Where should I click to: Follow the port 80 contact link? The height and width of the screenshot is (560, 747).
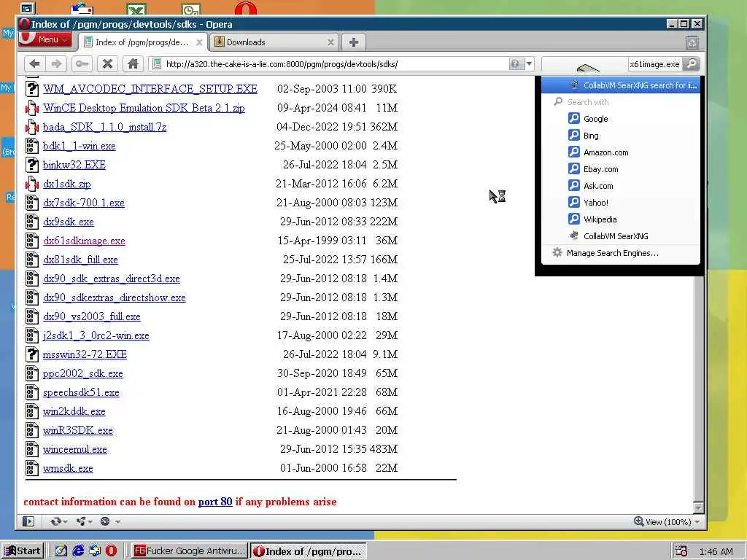(215, 502)
